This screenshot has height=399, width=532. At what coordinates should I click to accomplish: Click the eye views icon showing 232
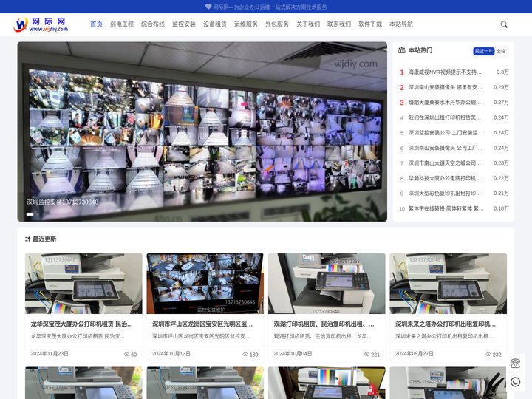[488, 354]
